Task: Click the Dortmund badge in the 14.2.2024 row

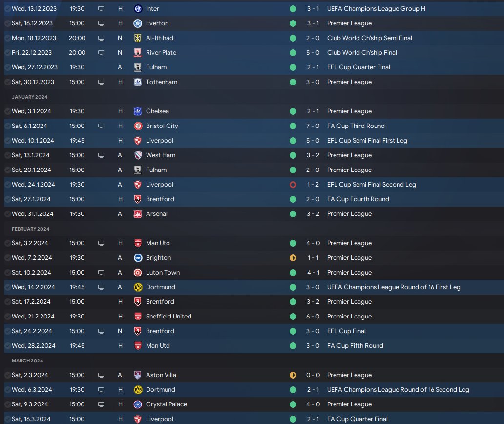Action: [138, 287]
